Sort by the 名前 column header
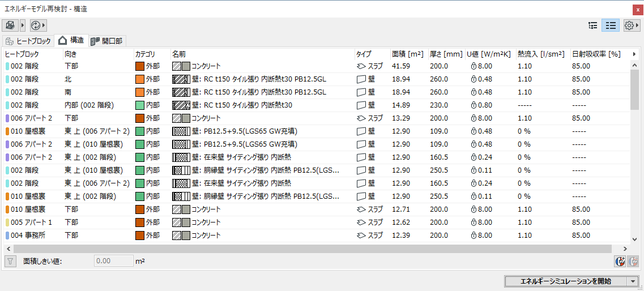Viewport: 644px width, 291px height. click(x=262, y=54)
